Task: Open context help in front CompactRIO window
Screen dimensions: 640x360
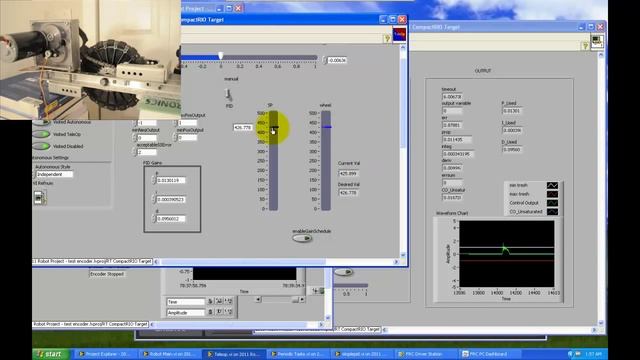Action: tap(387, 39)
